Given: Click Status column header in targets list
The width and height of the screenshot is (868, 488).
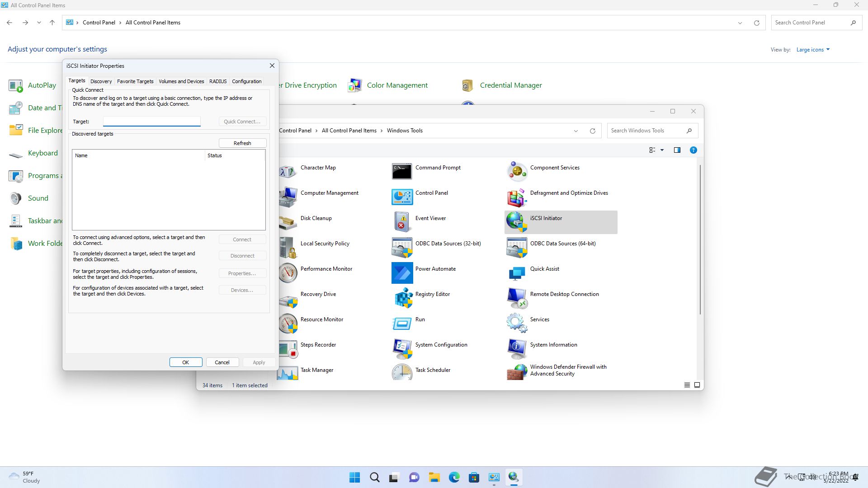Looking at the screenshot, I should [234, 155].
